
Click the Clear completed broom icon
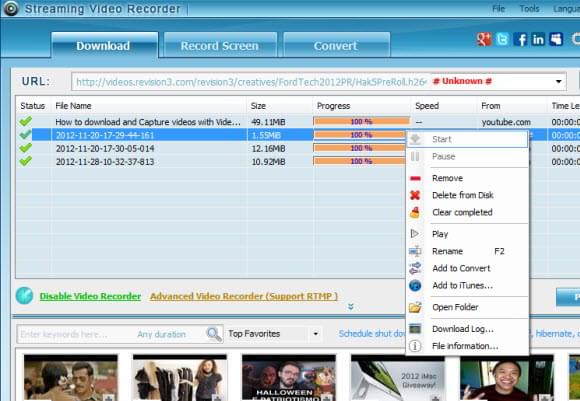tap(415, 212)
